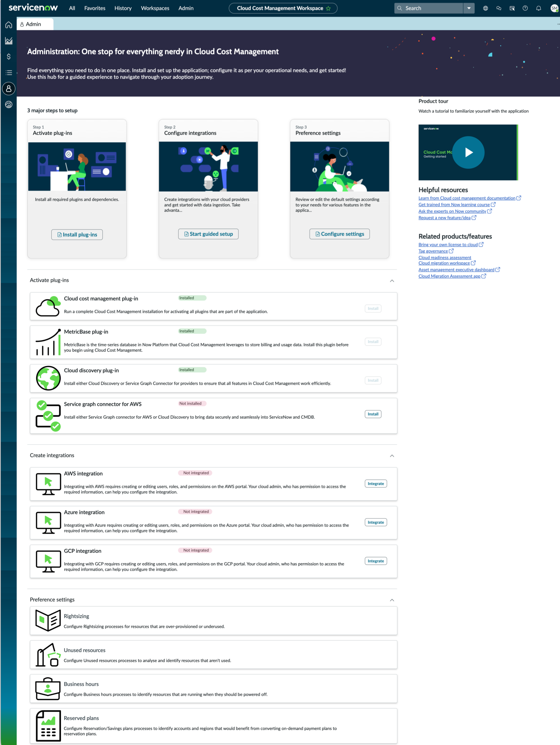Open the SM user avatar
Viewport: 560px width, 745px height.
click(554, 8)
